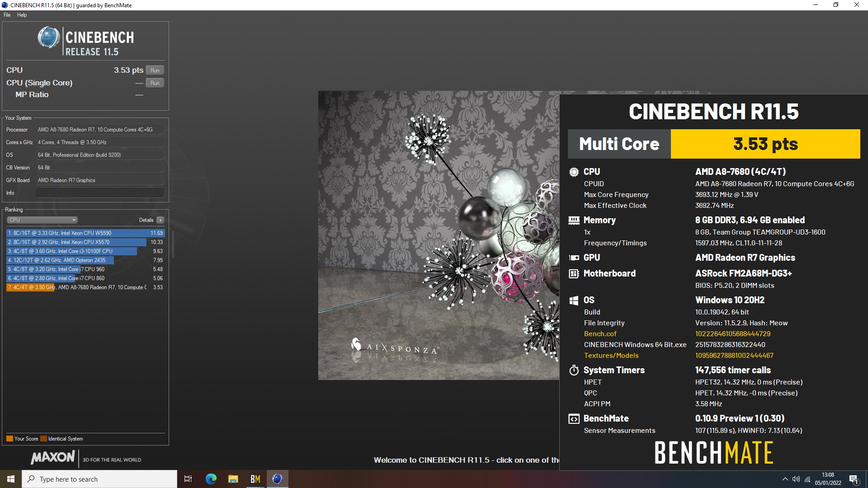Select the Intel Xeon CPU W5590 ranking row

tap(85, 233)
